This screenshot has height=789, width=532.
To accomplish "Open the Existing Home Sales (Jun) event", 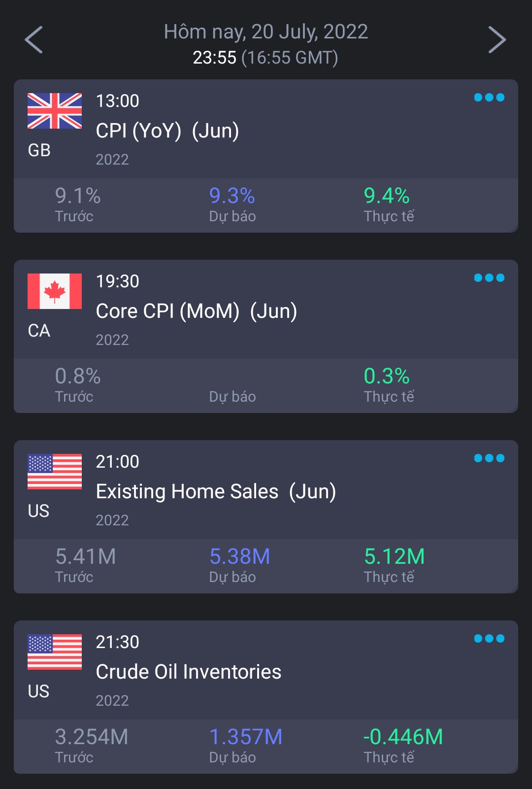I will (216, 492).
